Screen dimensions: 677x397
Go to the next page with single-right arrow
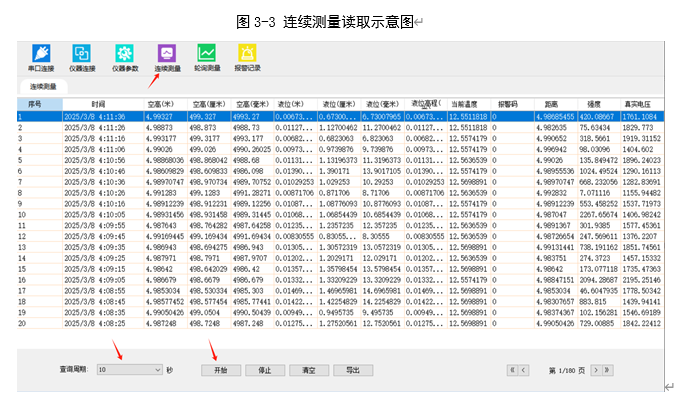(596, 370)
